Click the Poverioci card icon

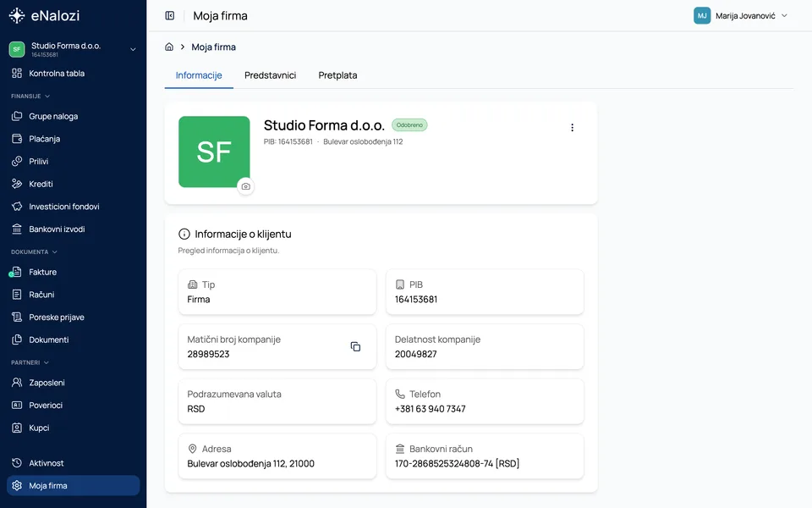[17, 406]
